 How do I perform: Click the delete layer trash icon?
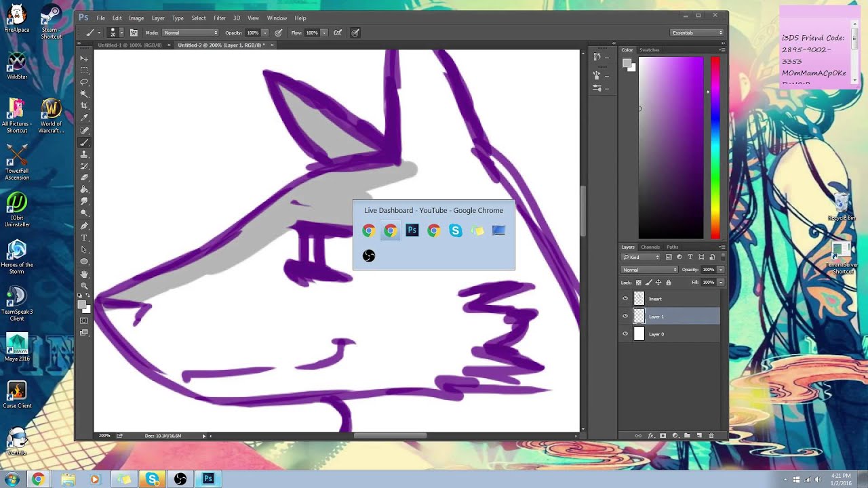pyautogui.click(x=711, y=435)
